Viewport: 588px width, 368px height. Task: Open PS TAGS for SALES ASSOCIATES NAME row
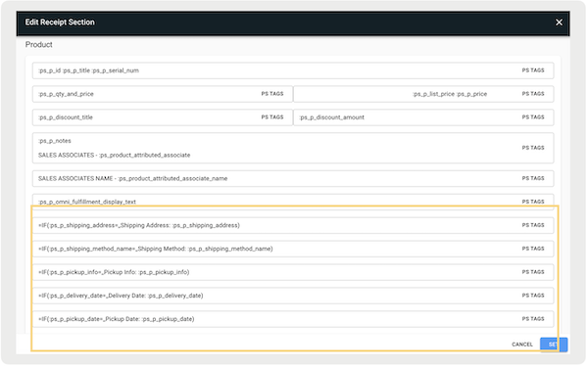tap(533, 178)
